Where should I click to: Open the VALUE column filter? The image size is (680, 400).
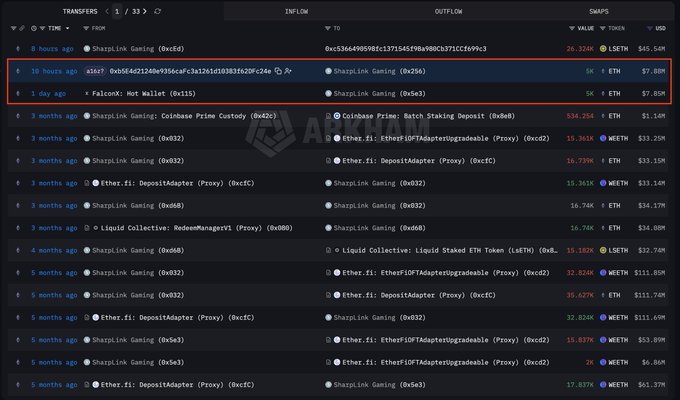point(572,28)
